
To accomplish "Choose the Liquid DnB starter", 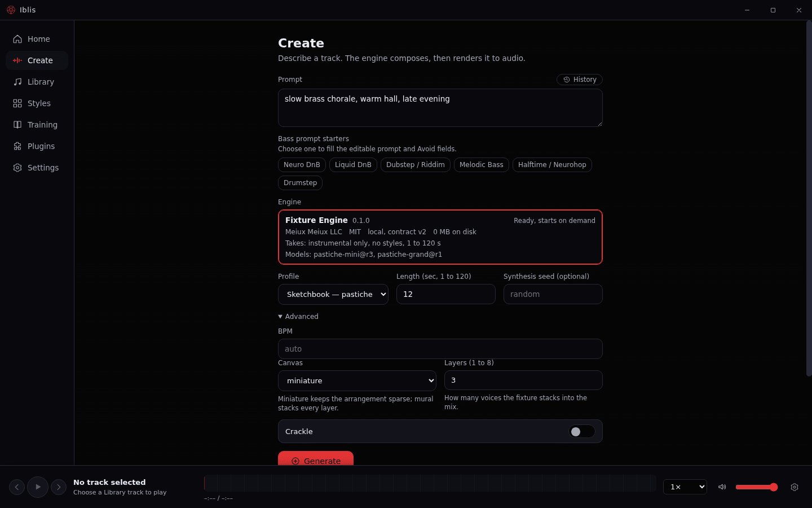I will click(x=353, y=165).
